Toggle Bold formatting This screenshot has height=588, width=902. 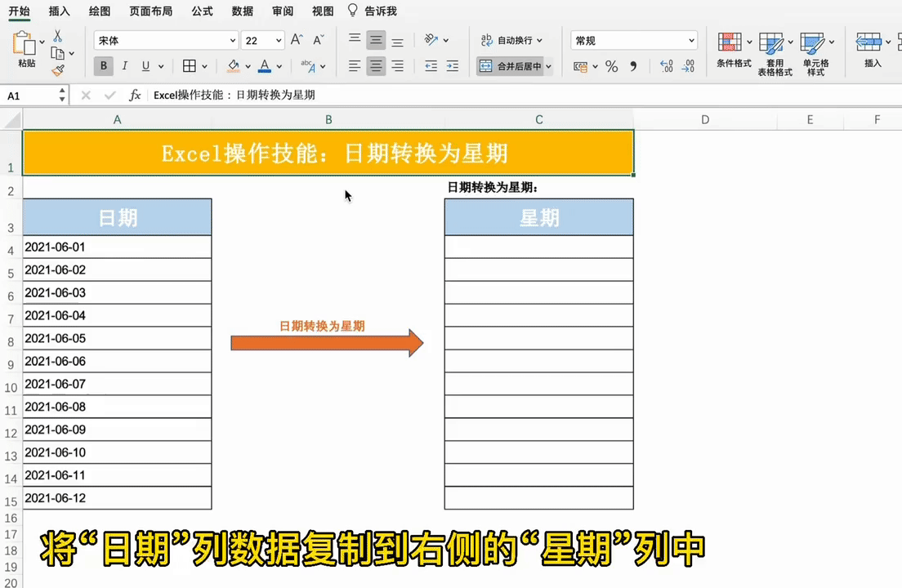(x=104, y=66)
